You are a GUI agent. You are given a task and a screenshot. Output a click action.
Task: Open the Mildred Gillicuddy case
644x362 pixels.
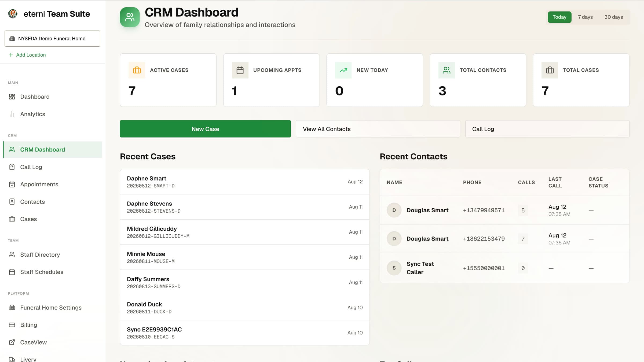coord(245,232)
